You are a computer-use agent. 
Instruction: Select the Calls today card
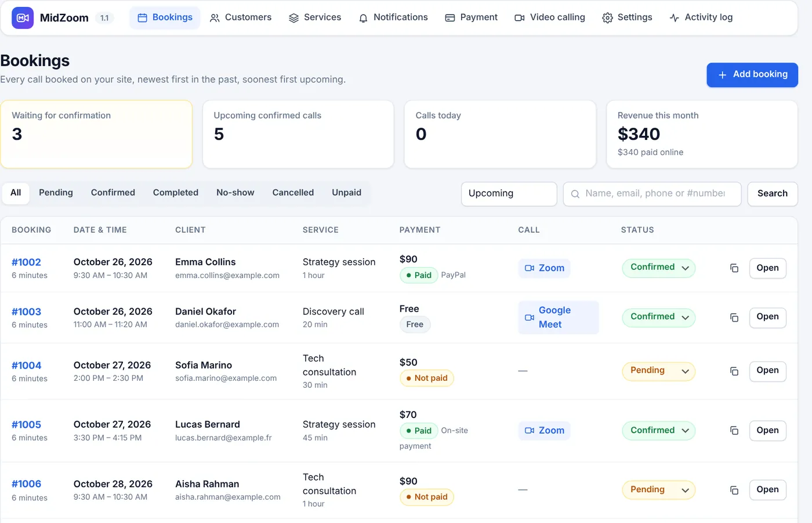point(500,135)
